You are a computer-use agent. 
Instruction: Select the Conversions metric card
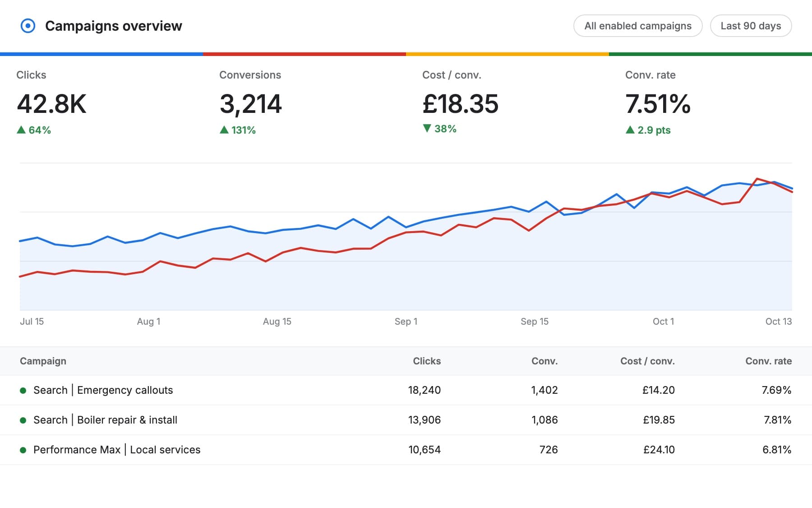304,100
